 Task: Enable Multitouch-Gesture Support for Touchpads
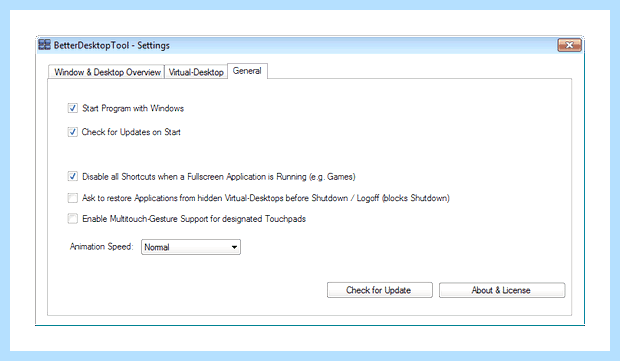72,219
